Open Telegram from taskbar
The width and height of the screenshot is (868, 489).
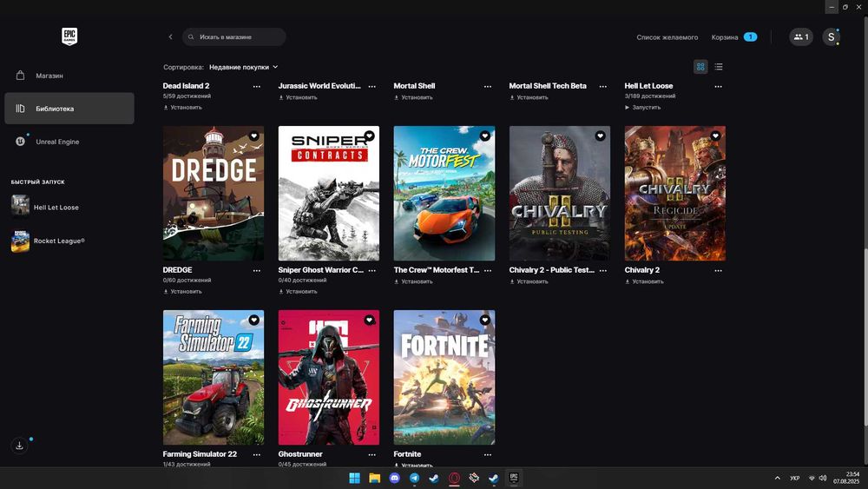pos(414,478)
